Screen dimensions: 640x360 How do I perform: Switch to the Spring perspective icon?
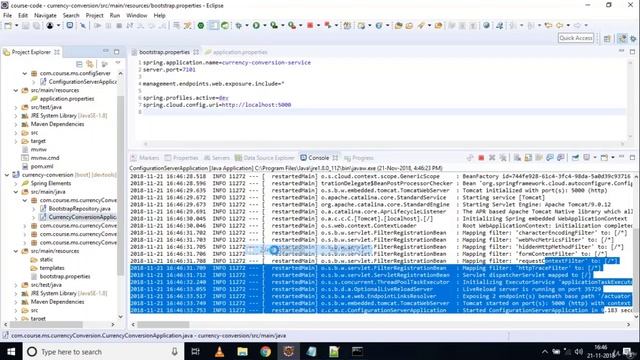pos(622,38)
